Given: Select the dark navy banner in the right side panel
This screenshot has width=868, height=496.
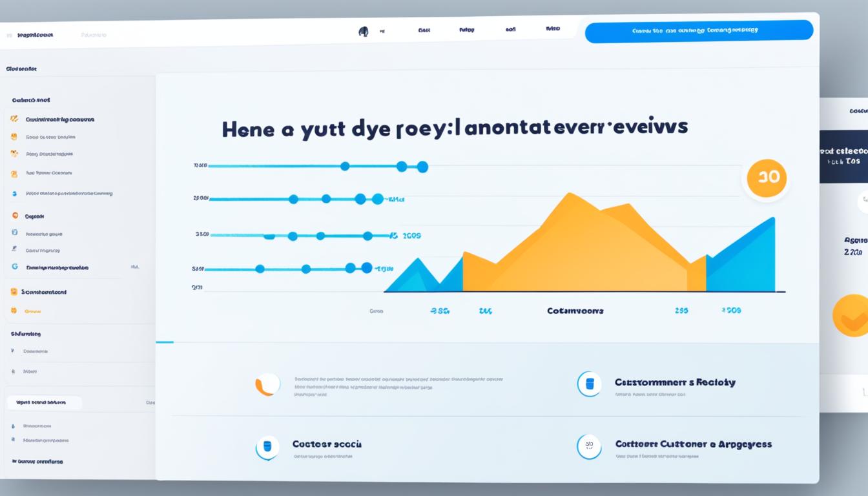Looking at the screenshot, I should [x=843, y=156].
